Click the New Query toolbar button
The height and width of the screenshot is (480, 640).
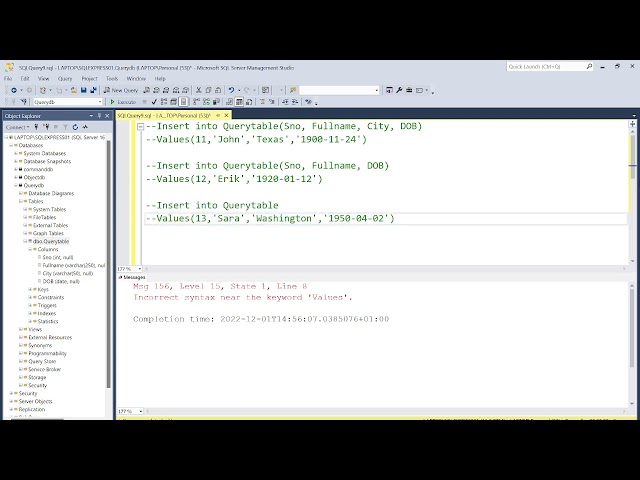point(121,90)
